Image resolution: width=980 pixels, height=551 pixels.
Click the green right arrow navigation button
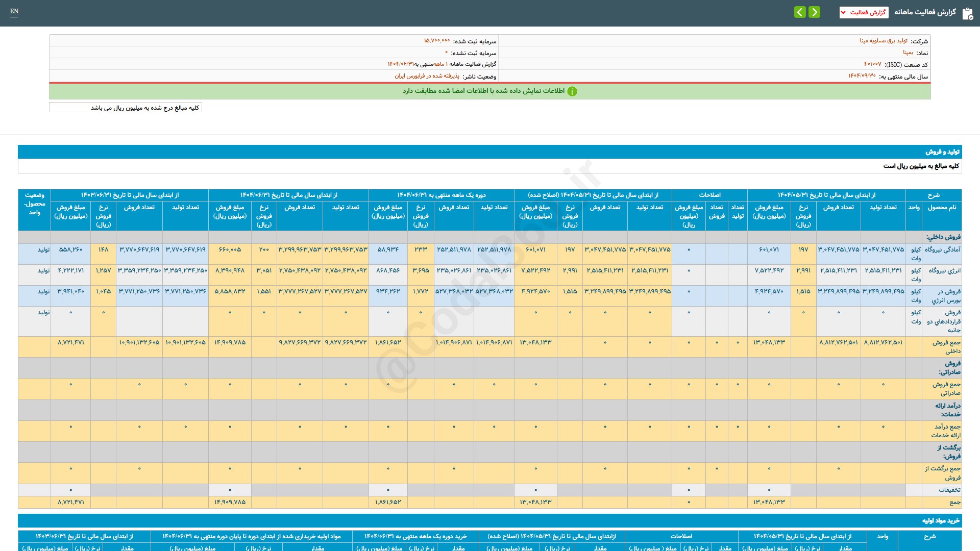point(815,12)
